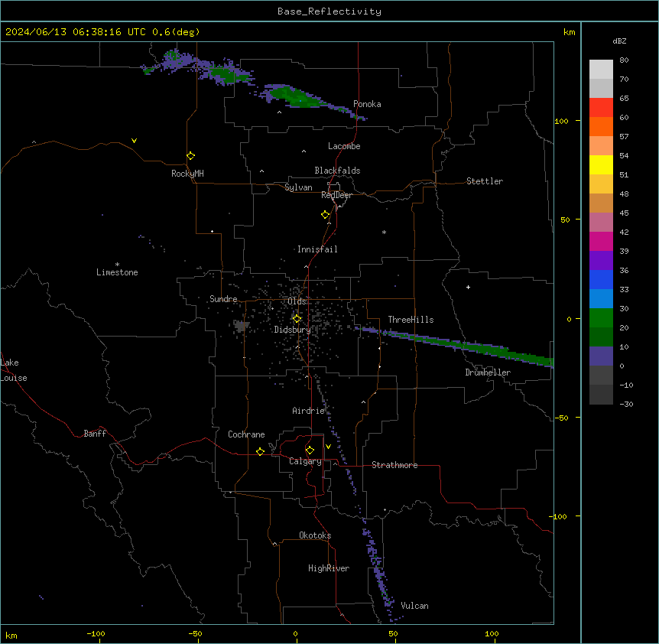Click the Vulcan label
The width and height of the screenshot is (659, 644).
click(415, 606)
